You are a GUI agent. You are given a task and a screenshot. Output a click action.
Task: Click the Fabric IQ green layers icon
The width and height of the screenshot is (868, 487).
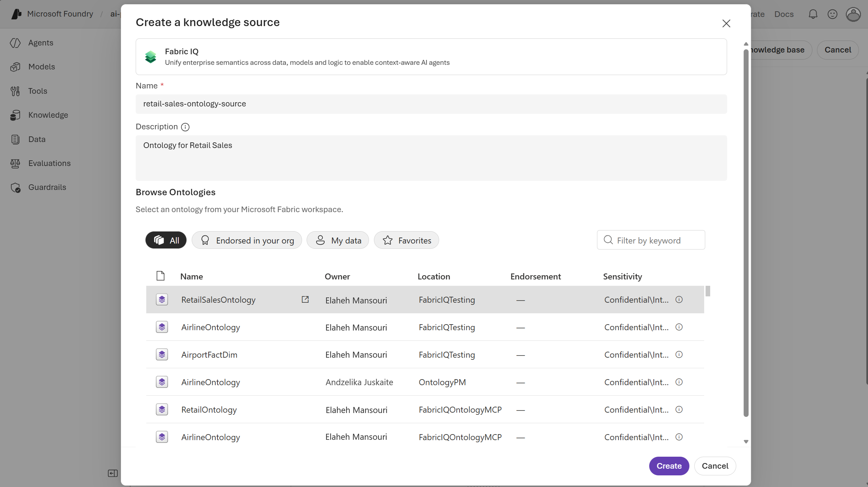pos(150,57)
